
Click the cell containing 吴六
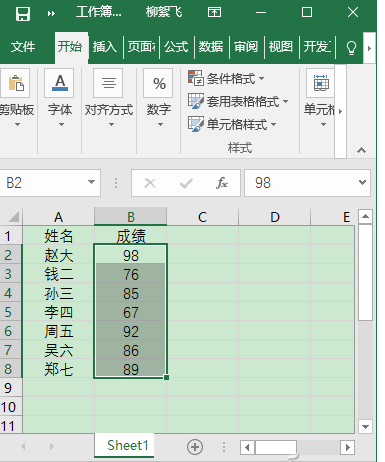pos(58,350)
